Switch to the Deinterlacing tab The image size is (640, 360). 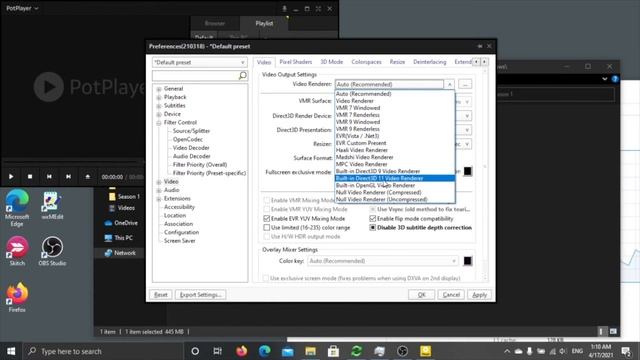(429, 62)
